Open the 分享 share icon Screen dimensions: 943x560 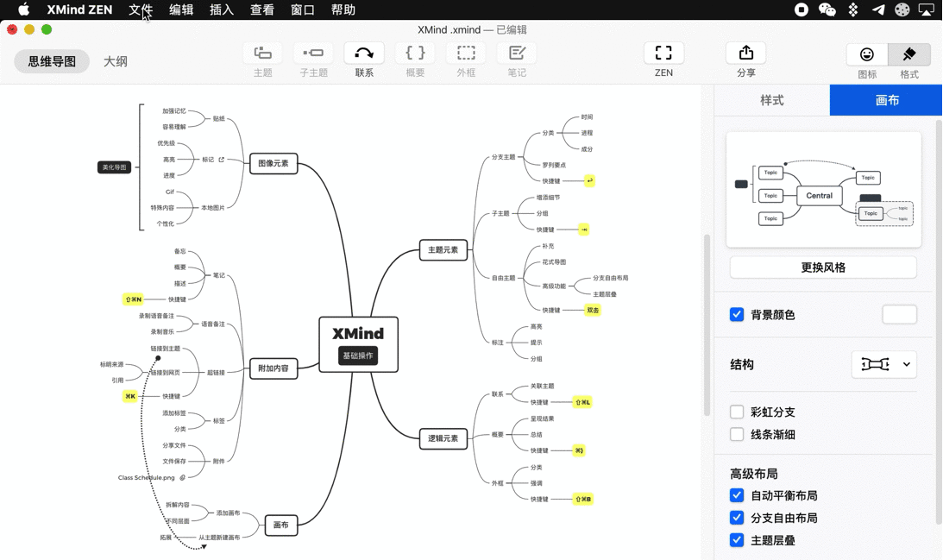745,53
